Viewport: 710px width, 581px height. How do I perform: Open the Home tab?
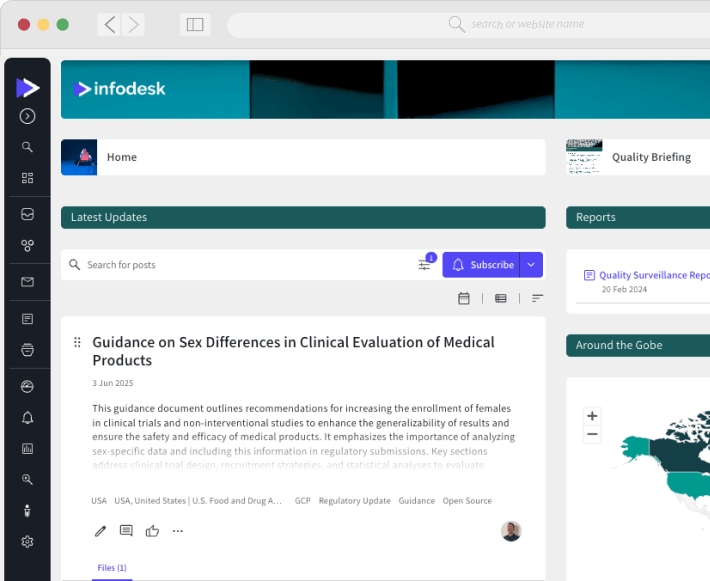[122, 157]
